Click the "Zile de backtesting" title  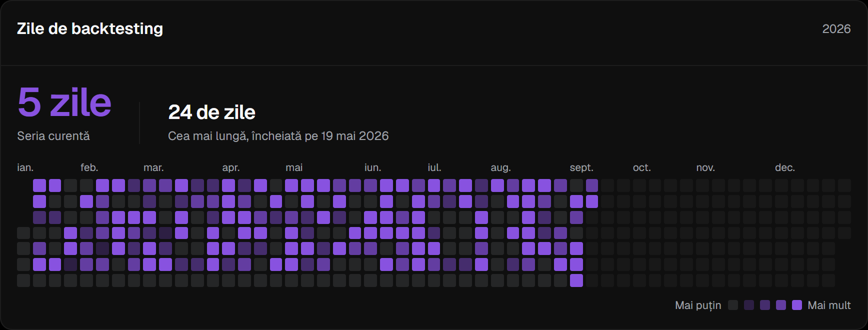click(x=90, y=28)
